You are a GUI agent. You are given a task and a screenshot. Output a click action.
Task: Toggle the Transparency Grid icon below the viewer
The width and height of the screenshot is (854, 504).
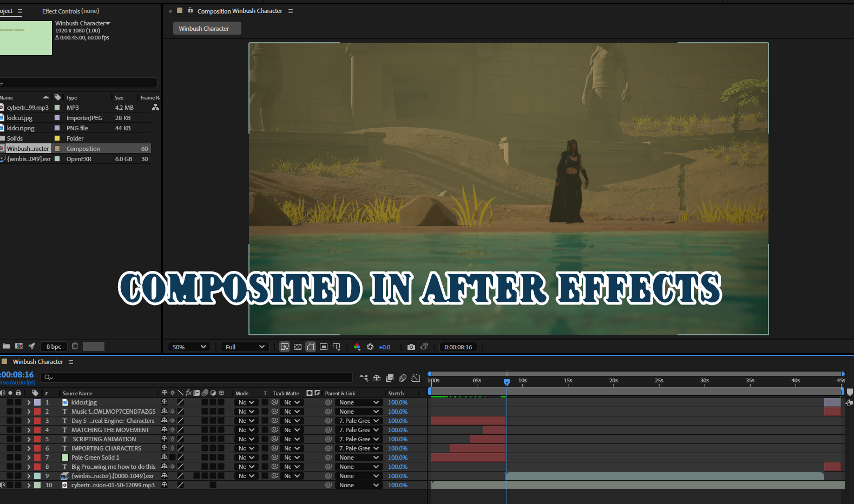pyautogui.click(x=298, y=347)
